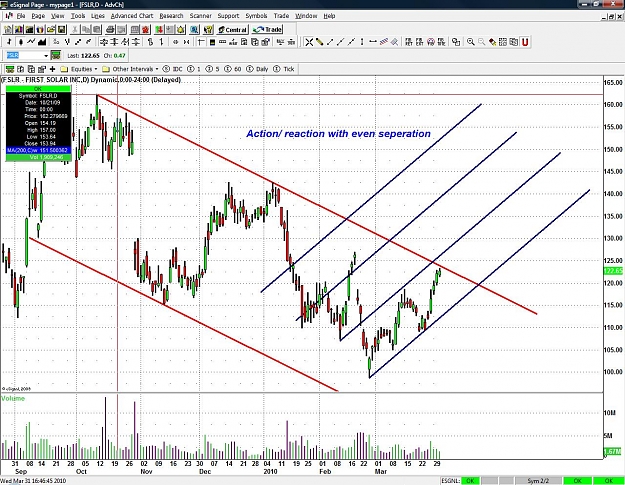Select the yellow pencil drawing tool
The height and width of the screenshot is (485, 625).
(319, 42)
